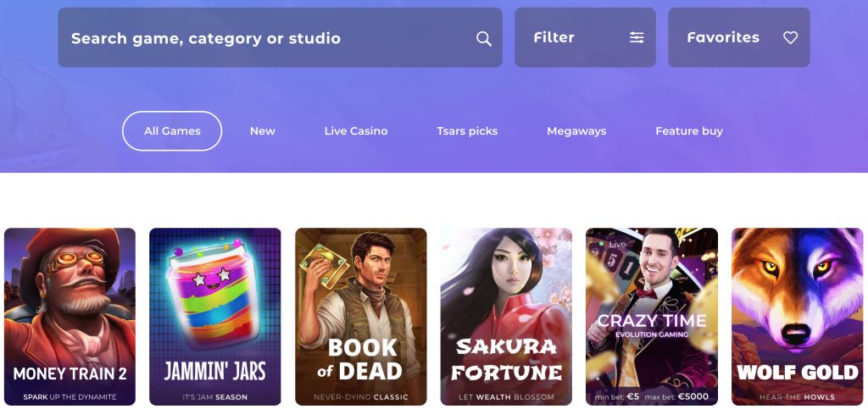Open the Feature buy tab

point(689,131)
